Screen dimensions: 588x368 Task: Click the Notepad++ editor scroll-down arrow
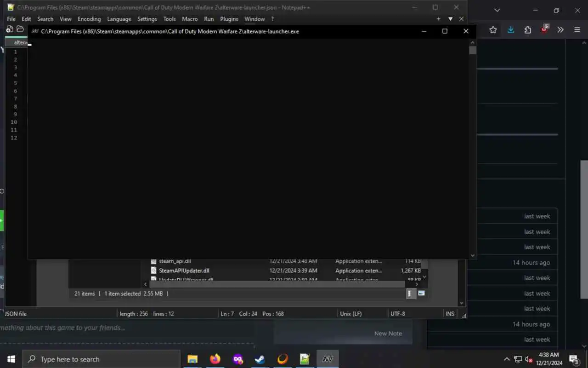point(462,303)
